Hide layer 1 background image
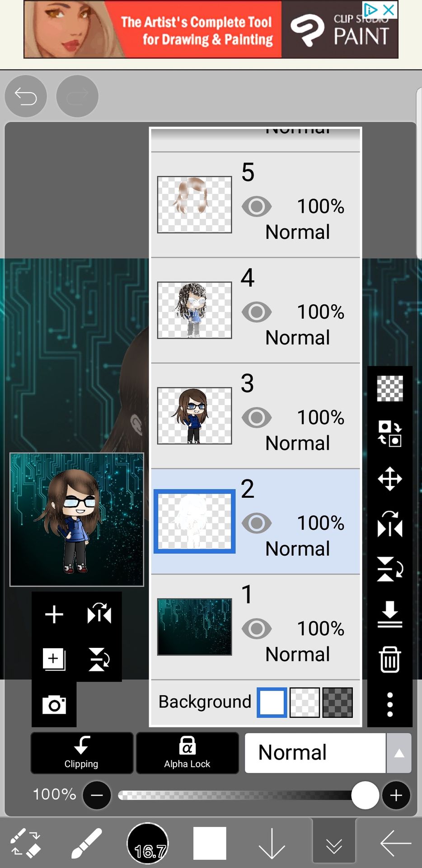 point(257,628)
